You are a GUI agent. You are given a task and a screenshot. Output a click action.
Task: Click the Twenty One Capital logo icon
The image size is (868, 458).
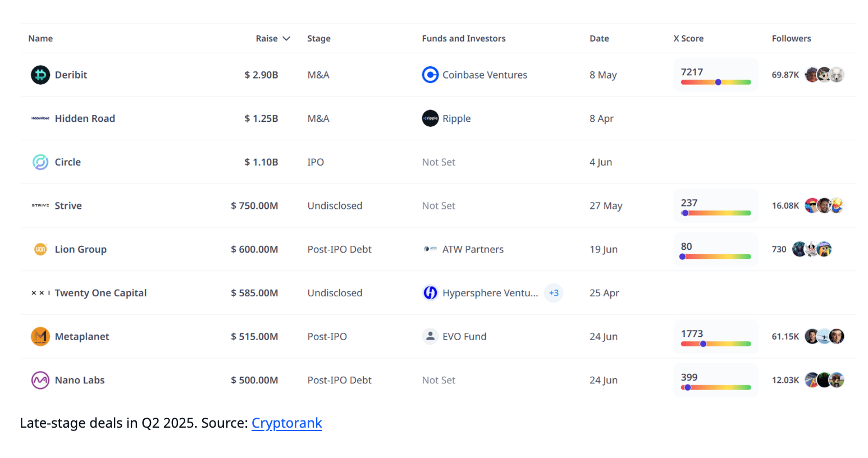(x=40, y=293)
